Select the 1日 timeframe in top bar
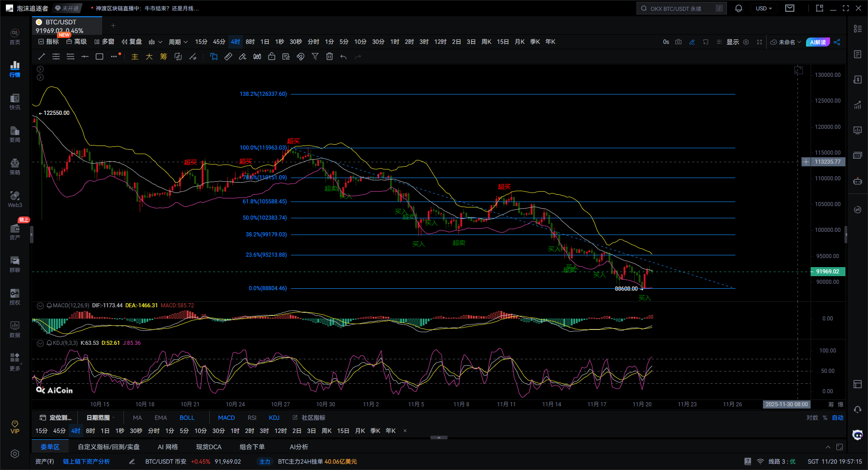Viewport: 868px width, 470px height. [x=264, y=42]
